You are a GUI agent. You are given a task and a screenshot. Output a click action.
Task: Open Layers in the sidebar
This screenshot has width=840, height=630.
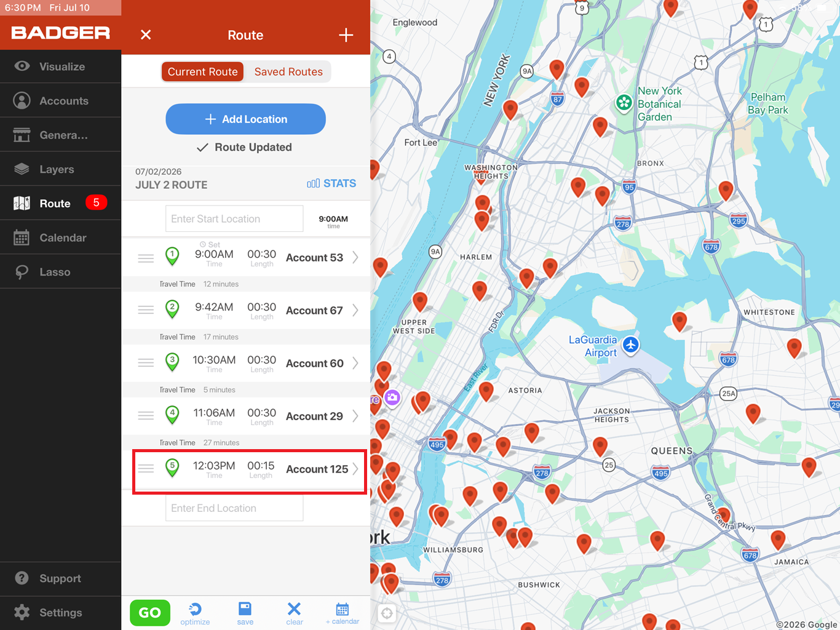coord(60,169)
